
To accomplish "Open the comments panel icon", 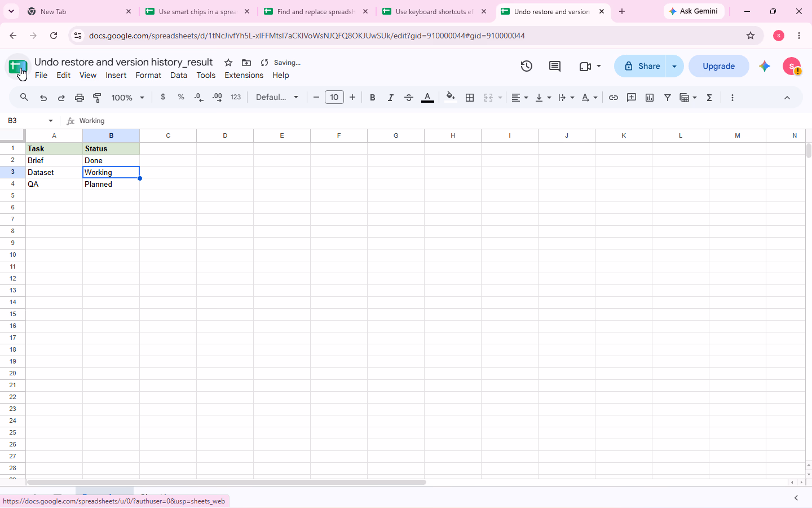I will (x=555, y=66).
